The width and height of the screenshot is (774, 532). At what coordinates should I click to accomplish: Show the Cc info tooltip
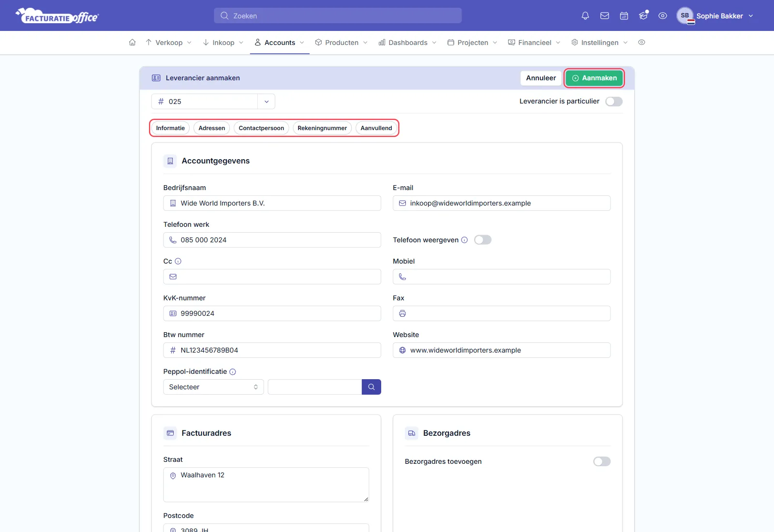tap(178, 261)
